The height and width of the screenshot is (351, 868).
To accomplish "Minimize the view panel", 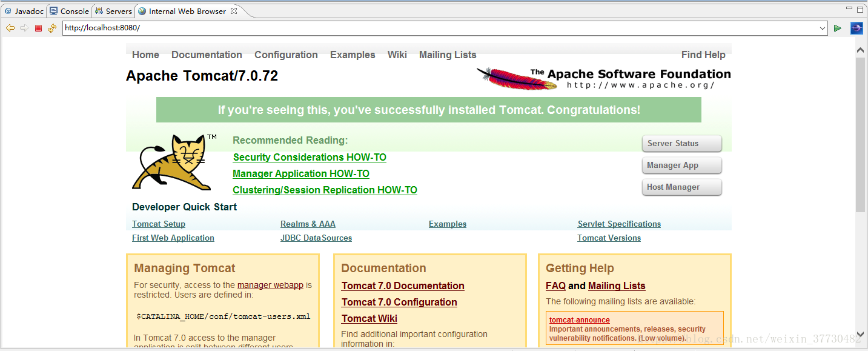I will (x=849, y=10).
